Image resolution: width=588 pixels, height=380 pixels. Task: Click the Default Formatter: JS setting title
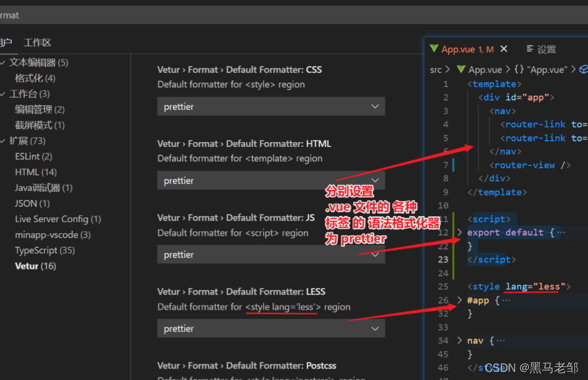(236, 217)
